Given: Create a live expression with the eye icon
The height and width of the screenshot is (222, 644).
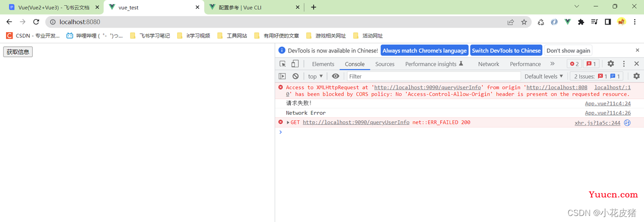Looking at the screenshot, I should click(x=336, y=76).
